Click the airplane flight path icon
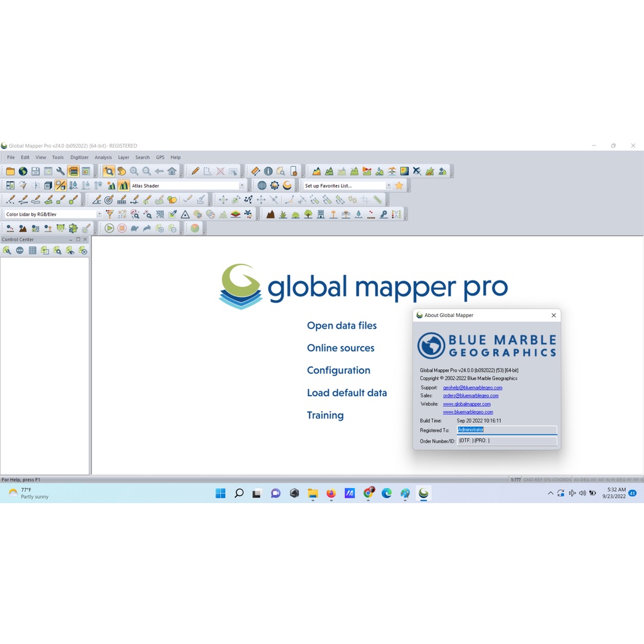The width and height of the screenshot is (644, 644). pyautogui.click(x=418, y=171)
